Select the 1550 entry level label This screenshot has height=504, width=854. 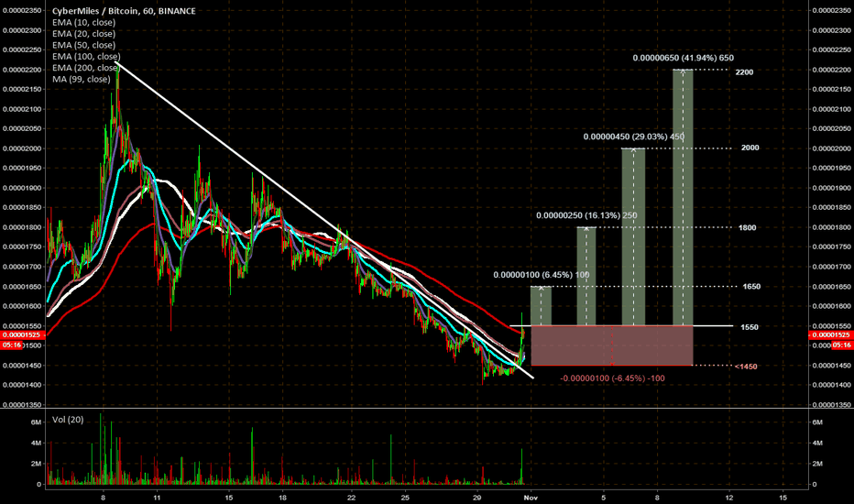(x=750, y=327)
